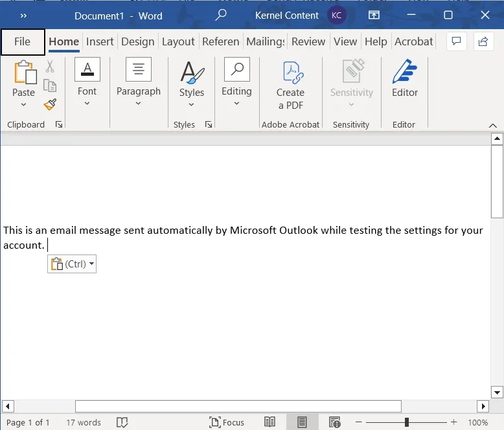Expand the Paste dropdown arrow

pyautogui.click(x=23, y=104)
